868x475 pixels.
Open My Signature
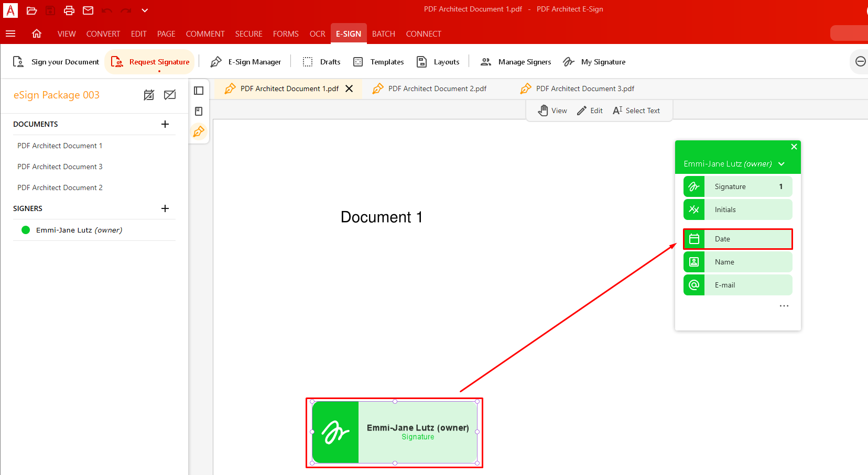(594, 62)
